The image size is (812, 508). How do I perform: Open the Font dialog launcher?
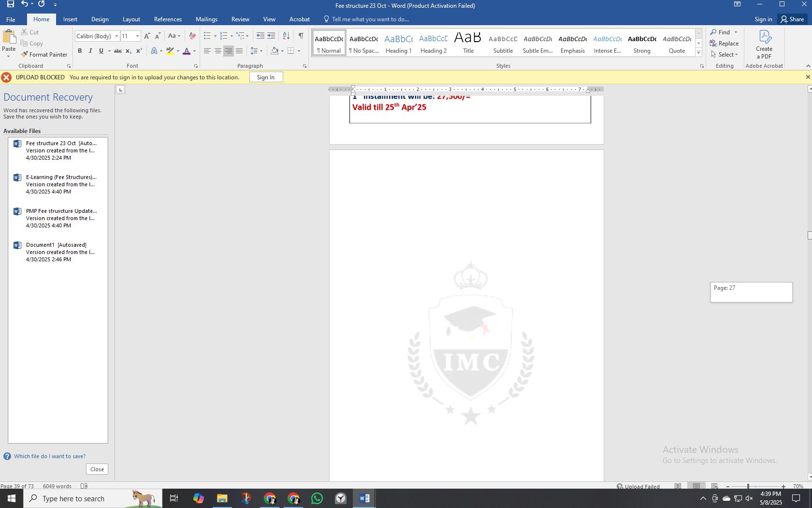click(196, 66)
